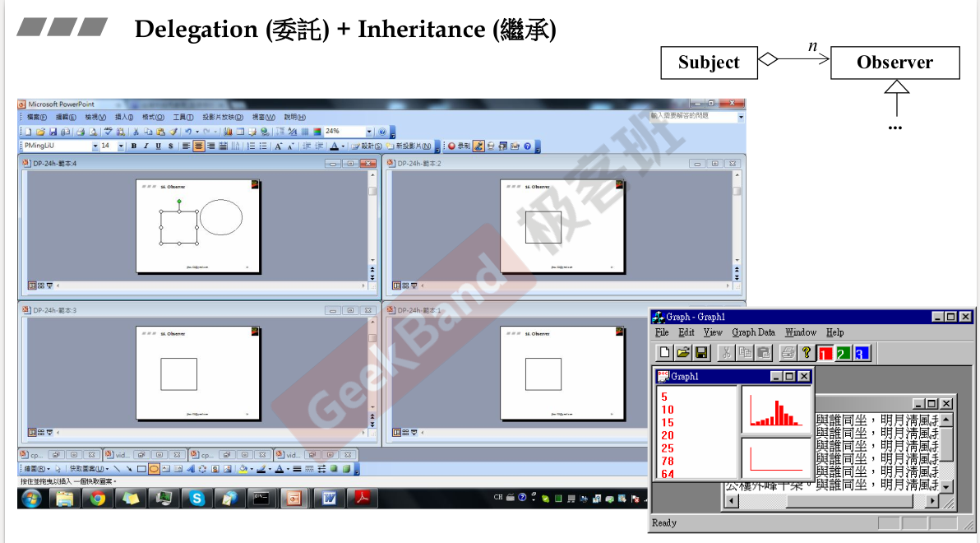Click the 設計(S) Design button
The height and width of the screenshot is (543, 980).
click(x=367, y=146)
